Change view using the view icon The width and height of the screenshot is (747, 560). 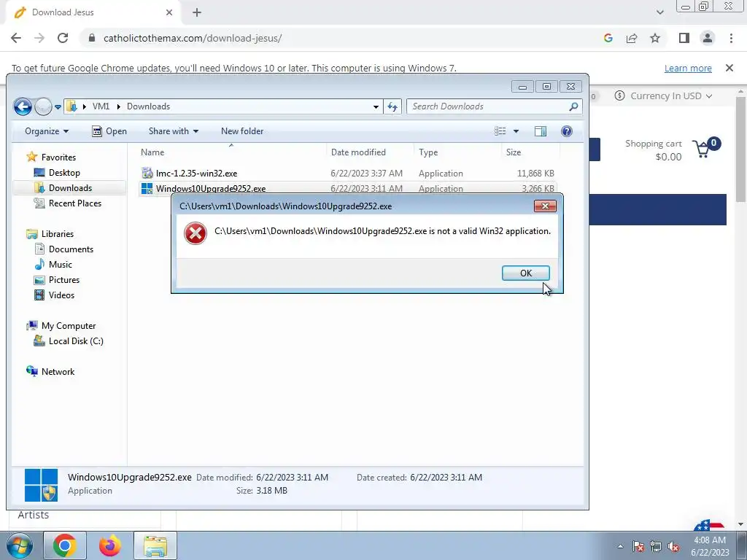click(x=500, y=131)
